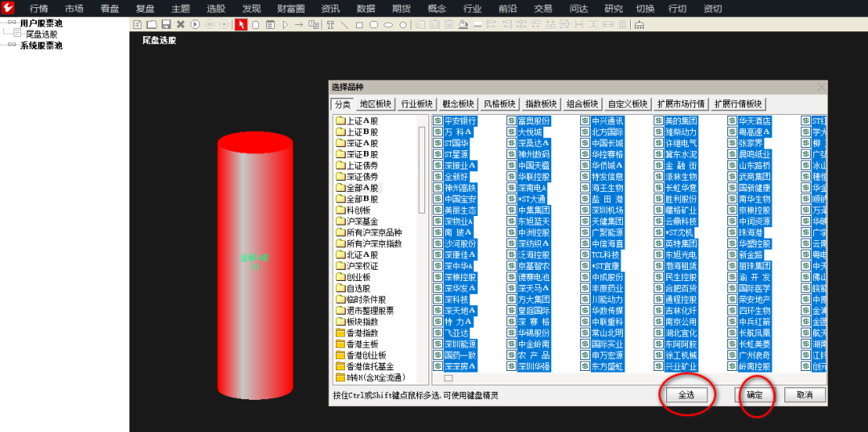Click the $ icon beside 富奥股份
The height and width of the screenshot is (432, 868).
click(511, 120)
